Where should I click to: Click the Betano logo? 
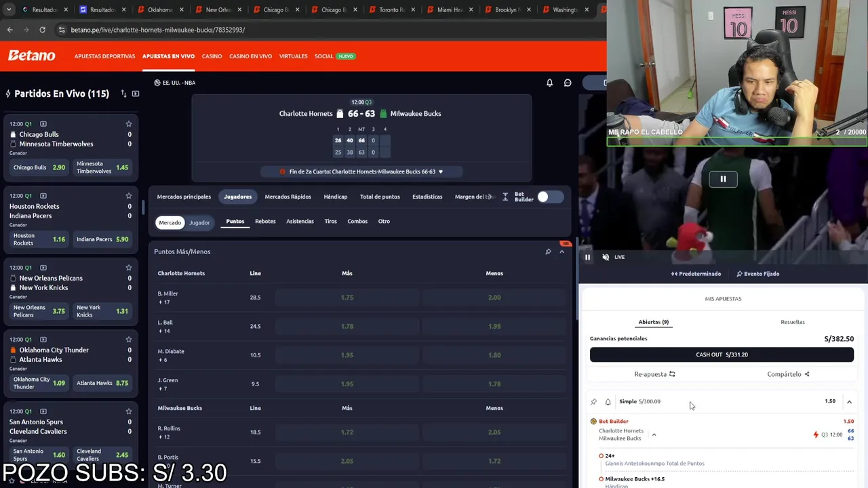(x=32, y=56)
